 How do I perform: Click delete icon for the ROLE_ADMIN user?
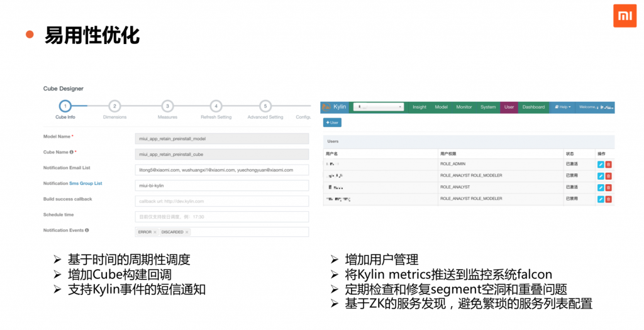point(608,164)
